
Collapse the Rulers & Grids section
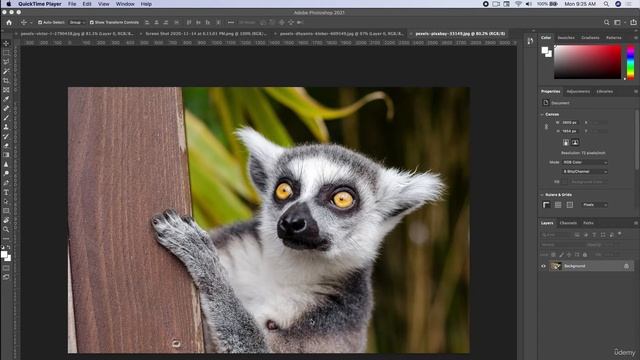click(542, 195)
